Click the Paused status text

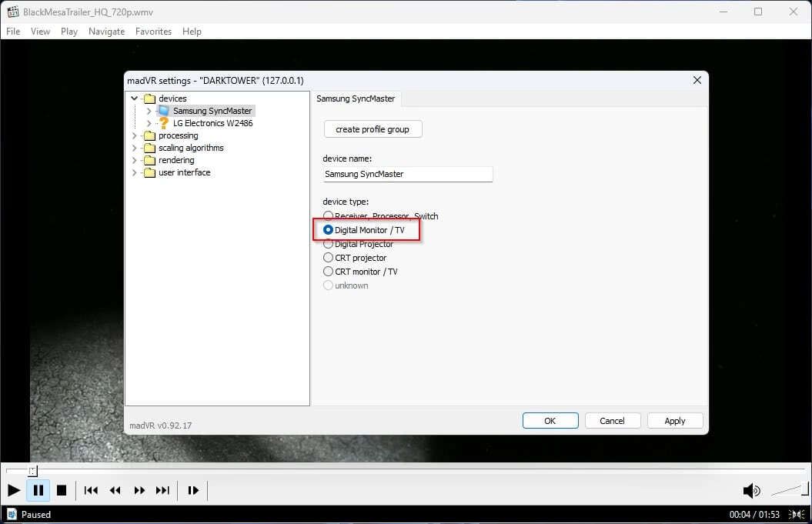(x=36, y=514)
